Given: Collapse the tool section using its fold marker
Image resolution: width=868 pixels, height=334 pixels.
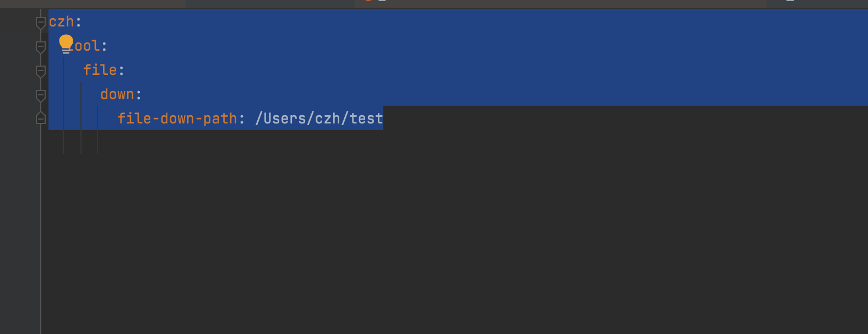Looking at the screenshot, I should 41,47.
